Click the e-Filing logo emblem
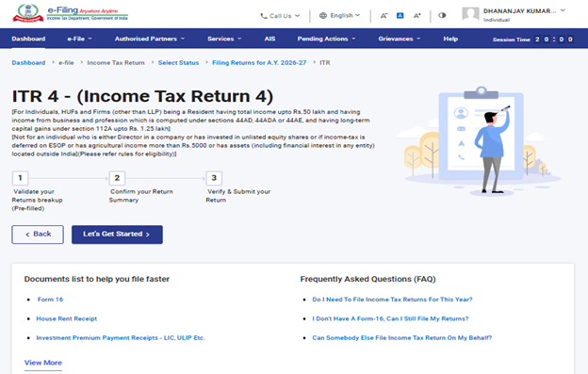This screenshot has width=588, height=374. coord(27,13)
